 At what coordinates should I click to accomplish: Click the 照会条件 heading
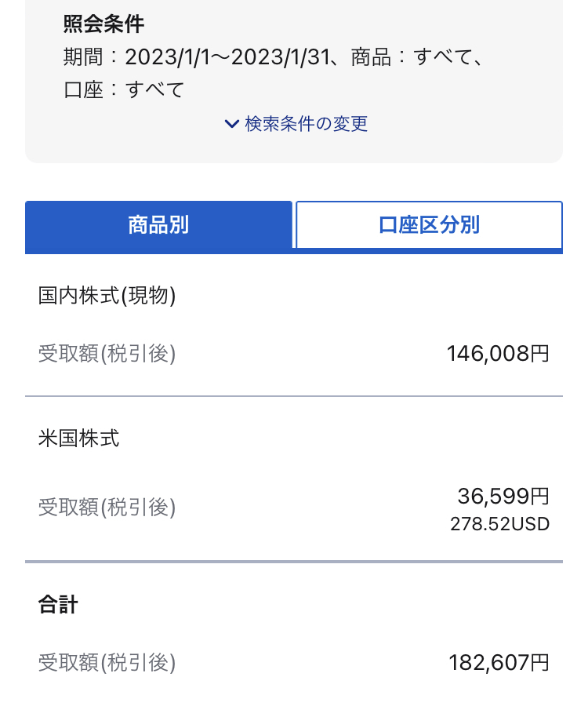coord(103,24)
